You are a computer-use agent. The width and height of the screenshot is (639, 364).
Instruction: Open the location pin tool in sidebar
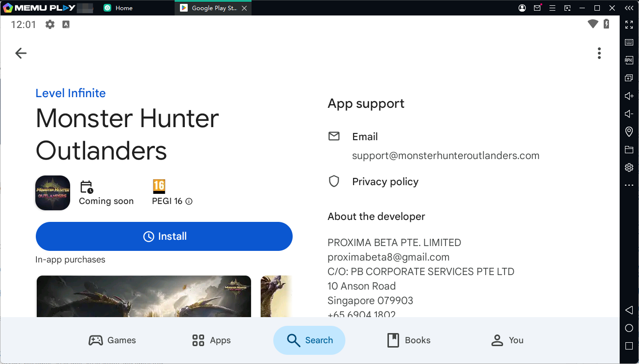tap(629, 131)
